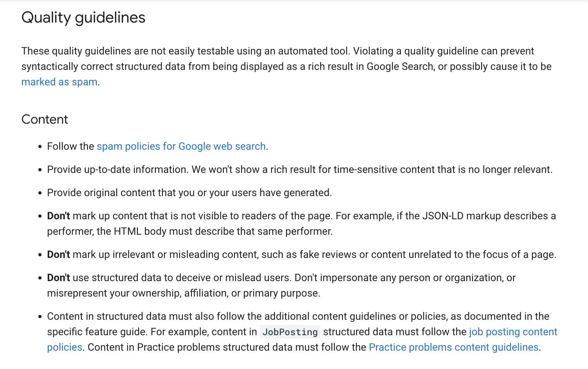Click the "Provide up-to-date information" sentence
Viewport: 588px width, 369px height.
(118, 169)
